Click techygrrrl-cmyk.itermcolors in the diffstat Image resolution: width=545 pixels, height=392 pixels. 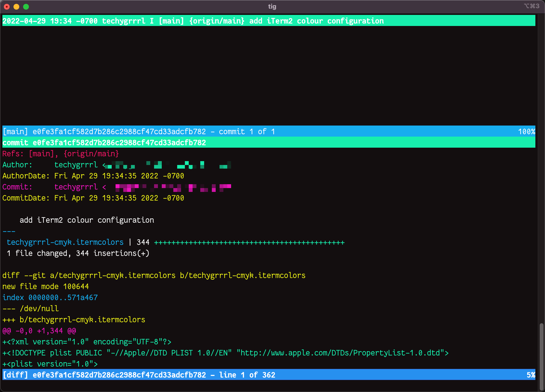coord(65,242)
